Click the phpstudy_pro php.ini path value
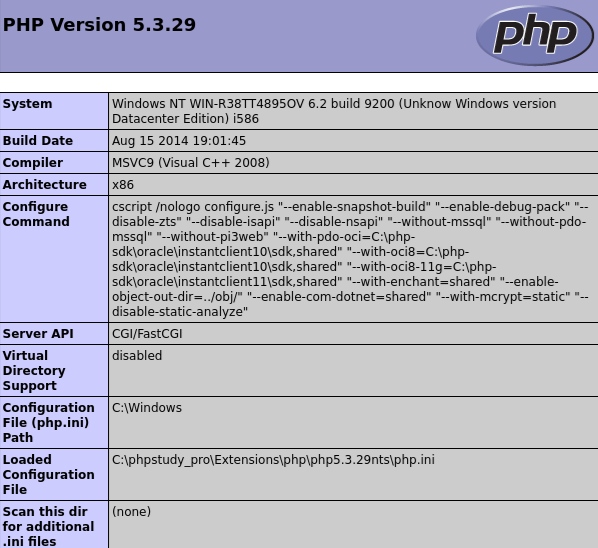 point(273,460)
